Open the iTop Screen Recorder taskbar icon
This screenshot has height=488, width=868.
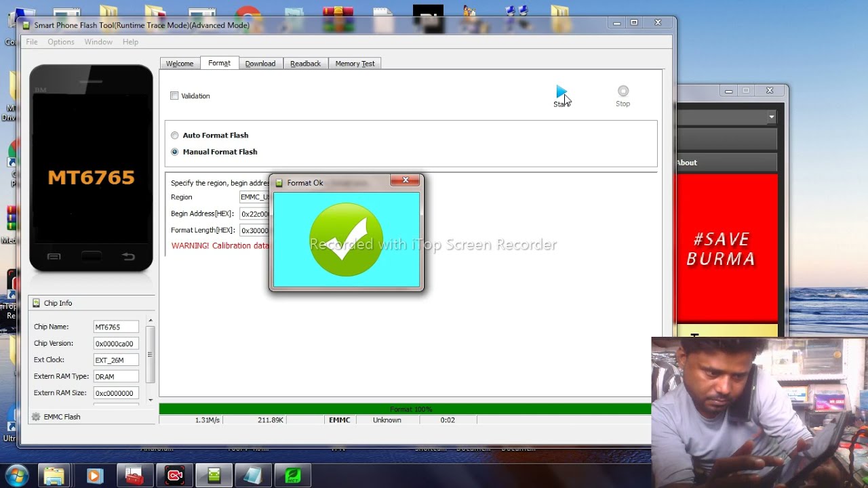tap(174, 476)
